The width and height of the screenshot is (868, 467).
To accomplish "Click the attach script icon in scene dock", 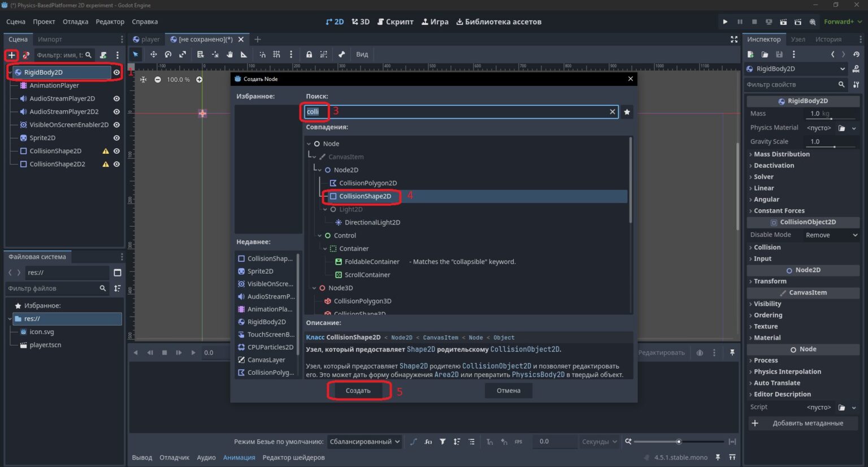I will pos(103,55).
